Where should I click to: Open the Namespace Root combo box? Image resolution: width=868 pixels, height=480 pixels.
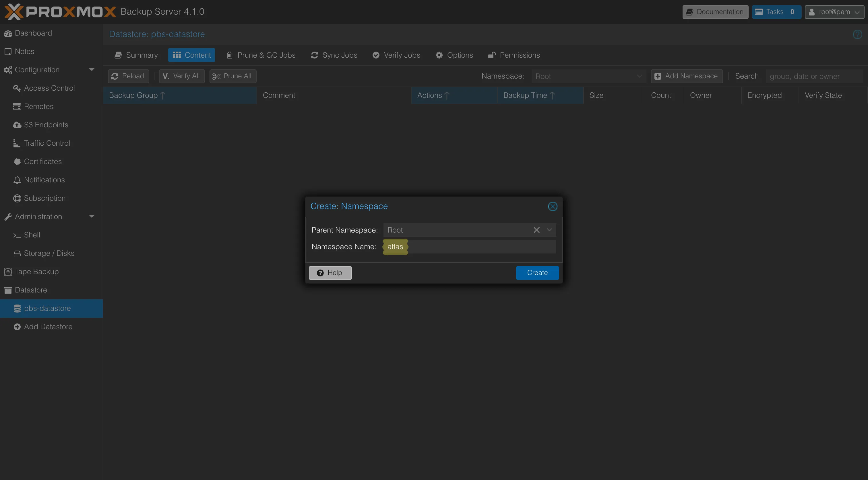click(x=588, y=76)
